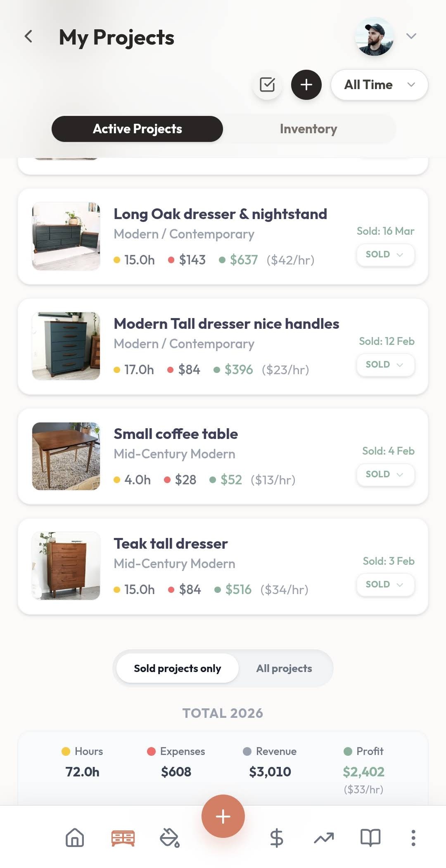Open the Modern Tall dresser thumbnail image
Image resolution: width=446 pixels, height=868 pixels.
click(66, 346)
